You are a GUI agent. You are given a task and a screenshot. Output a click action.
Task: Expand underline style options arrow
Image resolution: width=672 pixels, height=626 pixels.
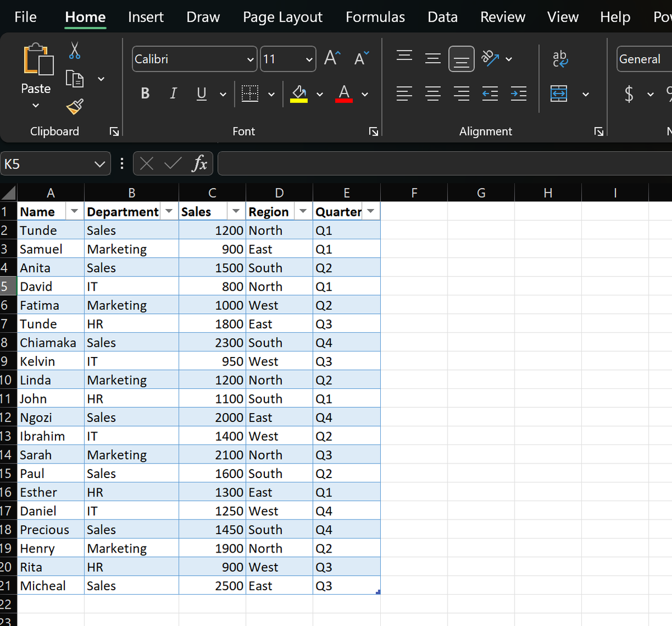(223, 94)
